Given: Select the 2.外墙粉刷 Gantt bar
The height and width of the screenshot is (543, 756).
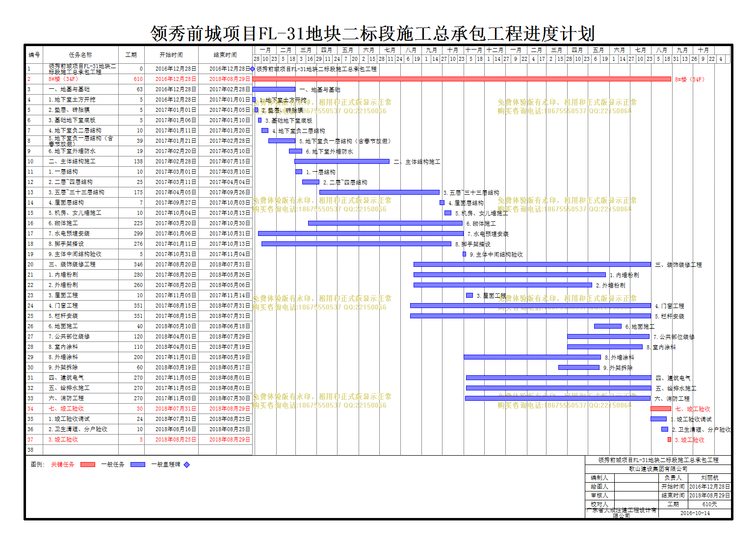Looking at the screenshot, I should [x=503, y=285].
